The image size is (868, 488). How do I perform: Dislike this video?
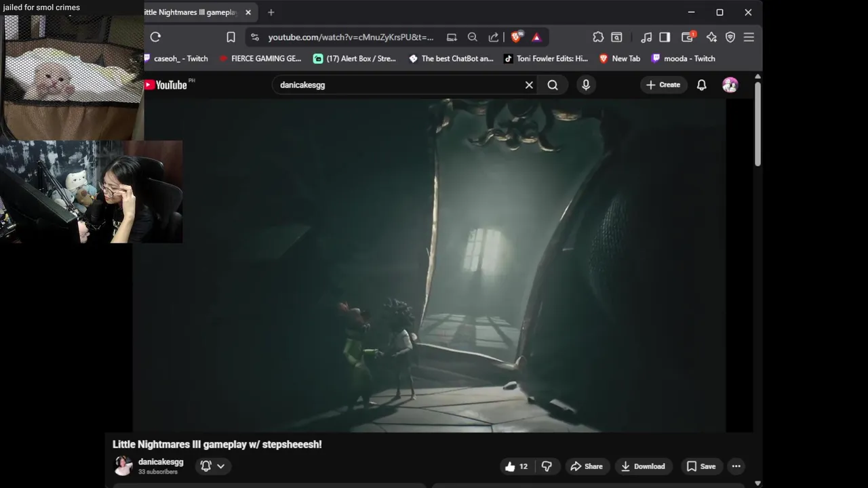tap(547, 466)
